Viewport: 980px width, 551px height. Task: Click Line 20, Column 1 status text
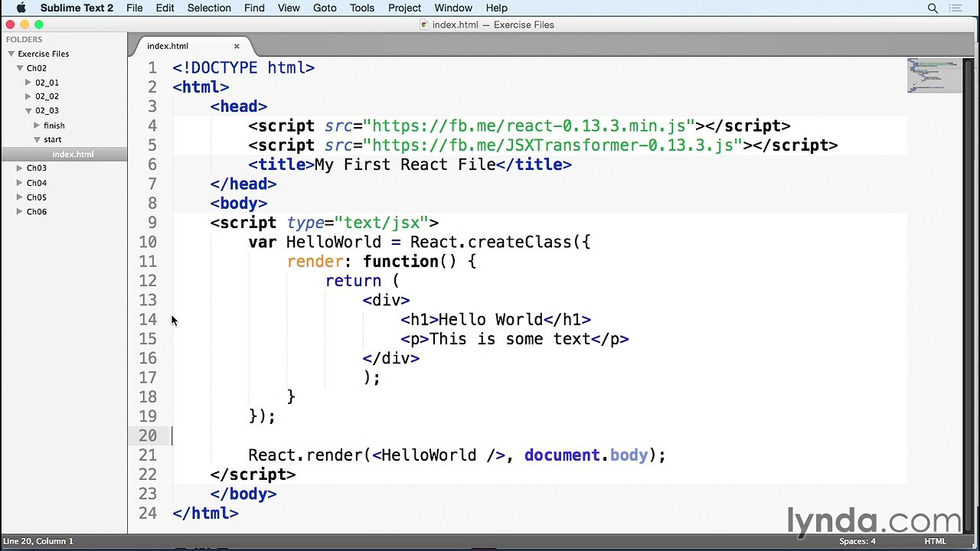click(x=38, y=541)
